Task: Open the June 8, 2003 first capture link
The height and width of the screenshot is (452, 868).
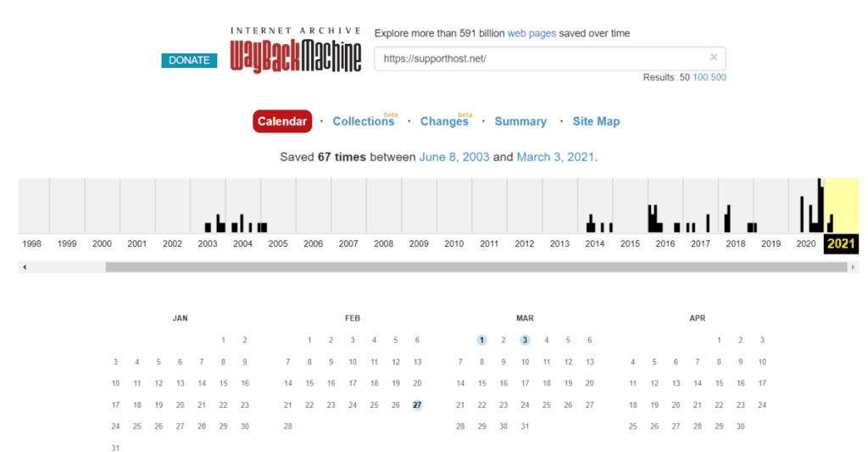Action: pos(454,157)
